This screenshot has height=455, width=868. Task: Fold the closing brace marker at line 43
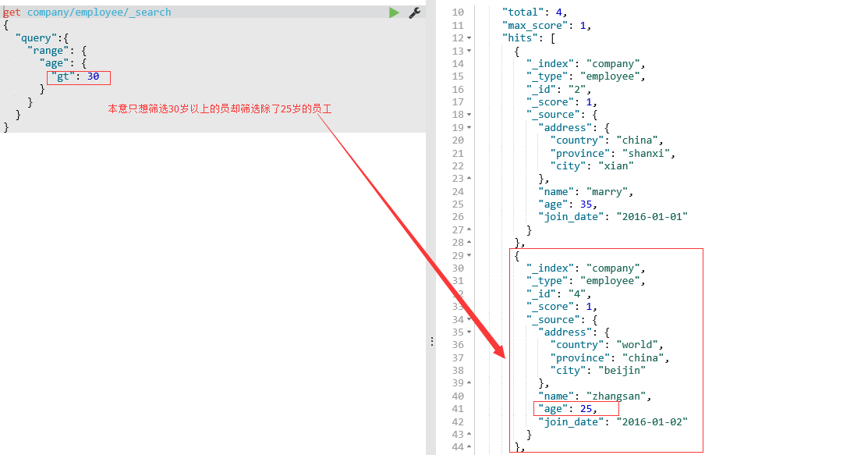click(x=469, y=434)
